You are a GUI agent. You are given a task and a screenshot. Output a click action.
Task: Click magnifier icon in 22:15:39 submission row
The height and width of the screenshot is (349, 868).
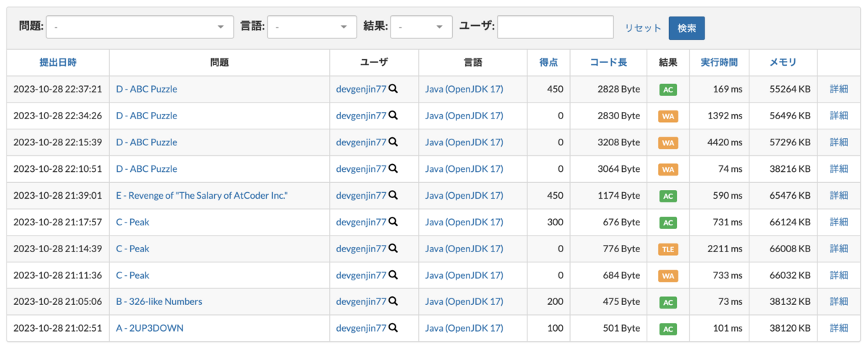tap(393, 142)
